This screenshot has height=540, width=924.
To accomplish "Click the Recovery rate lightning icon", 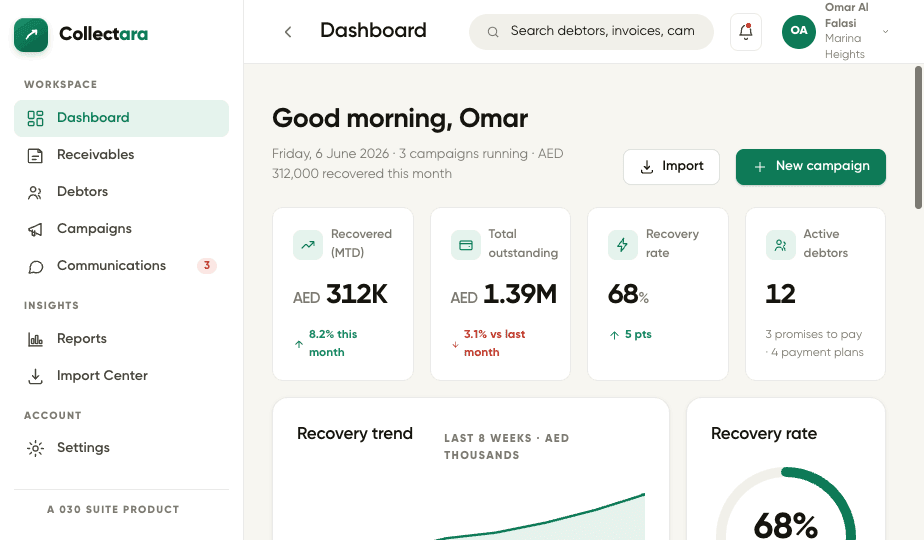I will point(623,245).
